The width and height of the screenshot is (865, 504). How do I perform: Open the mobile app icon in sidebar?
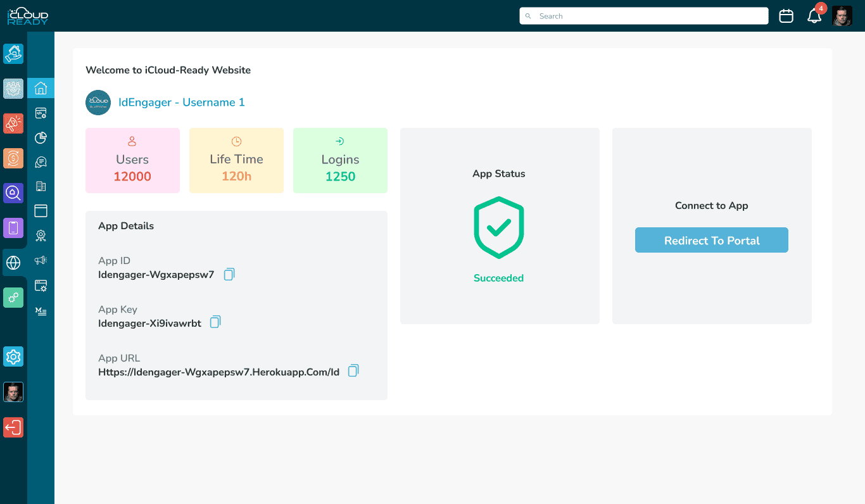pyautogui.click(x=13, y=228)
